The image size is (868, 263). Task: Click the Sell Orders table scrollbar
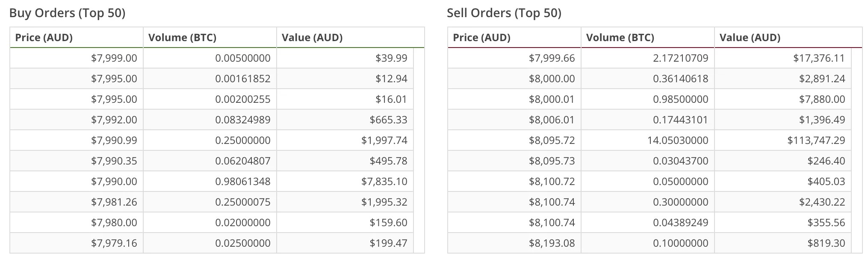point(856,150)
